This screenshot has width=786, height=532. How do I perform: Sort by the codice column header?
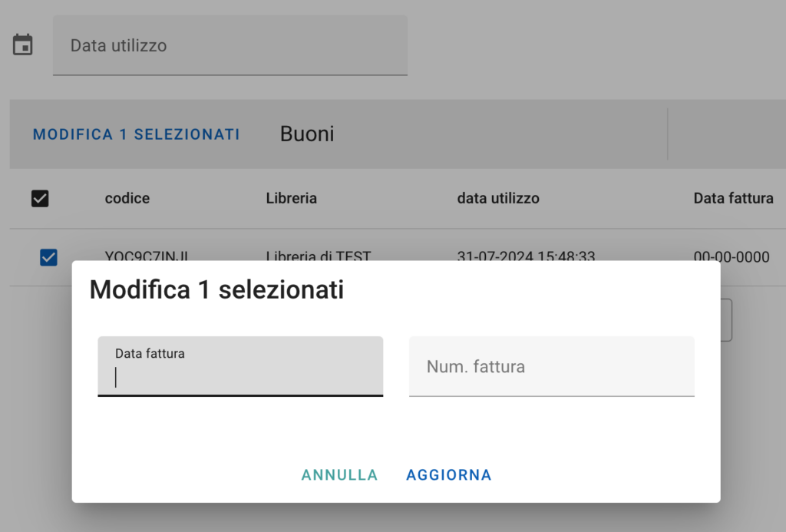click(x=127, y=198)
